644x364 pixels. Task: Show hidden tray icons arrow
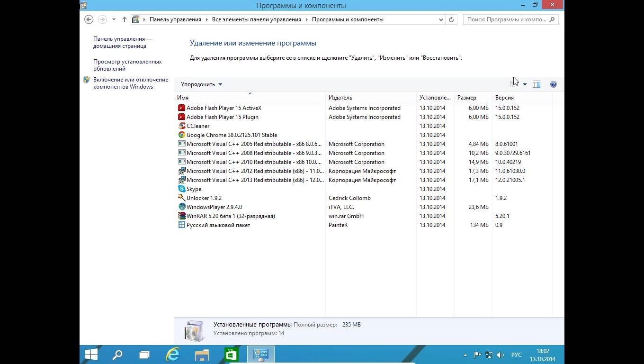click(x=465, y=355)
